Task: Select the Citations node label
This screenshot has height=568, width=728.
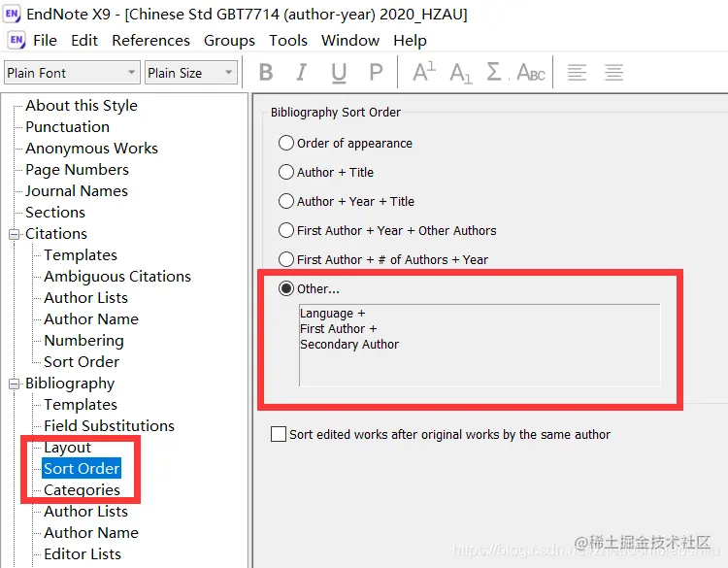Action: click(56, 234)
